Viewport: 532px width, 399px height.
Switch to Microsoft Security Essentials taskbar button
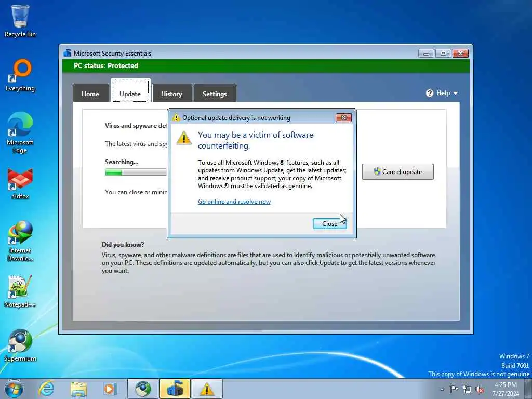(175, 389)
